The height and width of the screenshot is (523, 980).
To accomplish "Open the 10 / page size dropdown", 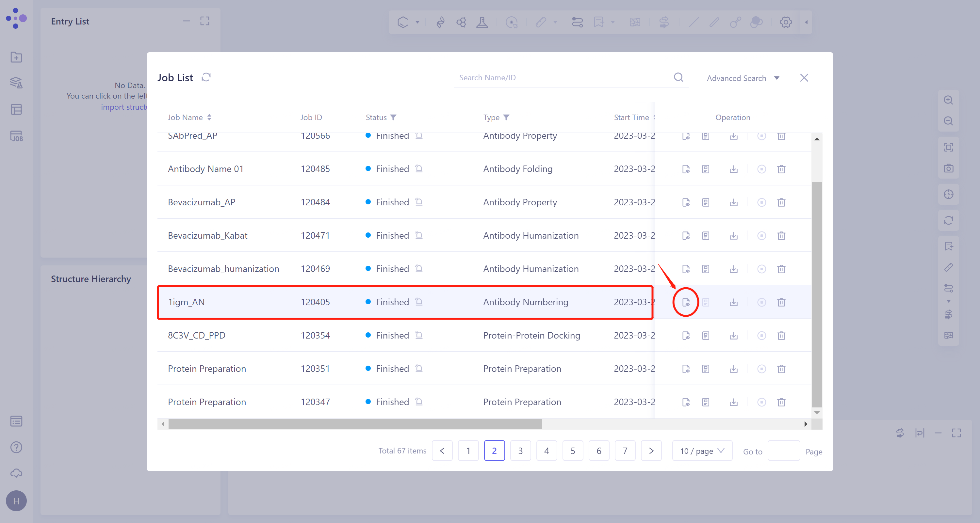I will pyautogui.click(x=702, y=451).
